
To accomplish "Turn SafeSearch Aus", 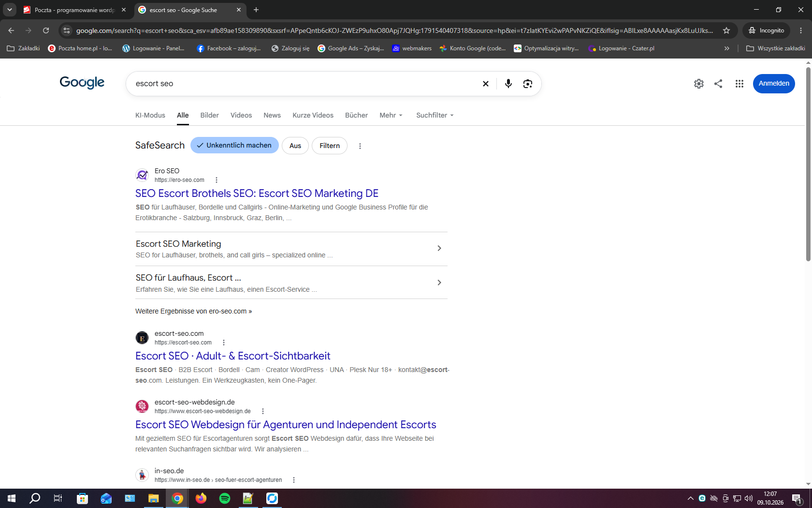I will pos(295,146).
